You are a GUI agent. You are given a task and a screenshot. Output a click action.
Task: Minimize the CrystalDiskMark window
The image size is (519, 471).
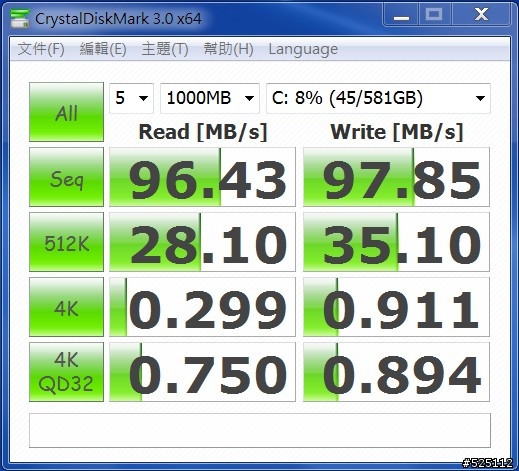[x=401, y=15]
